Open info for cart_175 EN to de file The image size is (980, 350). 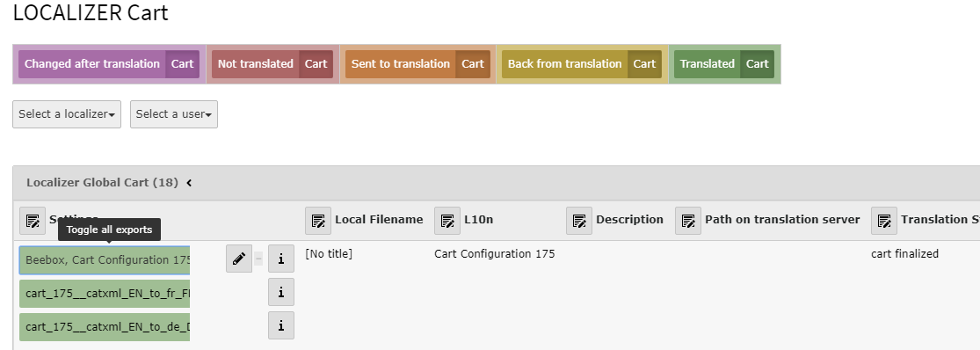tap(281, 325)
